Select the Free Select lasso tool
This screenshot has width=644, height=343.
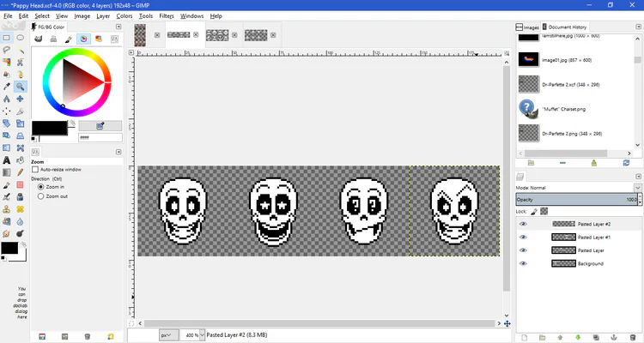tap(7, 50)
